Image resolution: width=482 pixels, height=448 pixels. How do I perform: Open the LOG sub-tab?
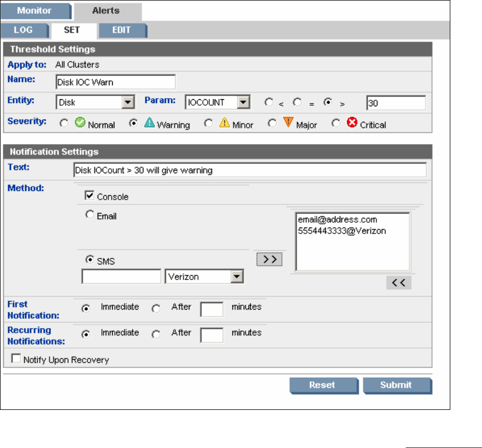24,30
